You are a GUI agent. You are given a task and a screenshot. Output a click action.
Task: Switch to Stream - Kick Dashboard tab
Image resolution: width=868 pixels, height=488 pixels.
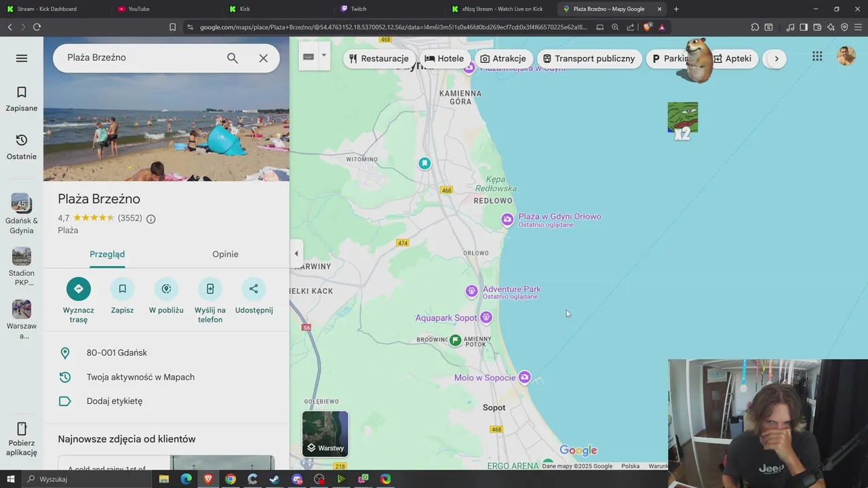coord(54,9)
